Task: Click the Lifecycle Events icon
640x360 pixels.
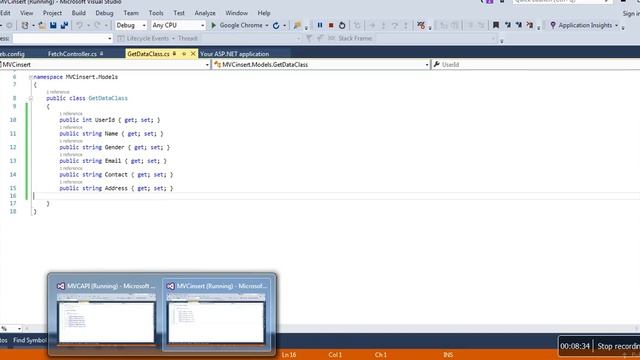Action: (x=121, y=38)
